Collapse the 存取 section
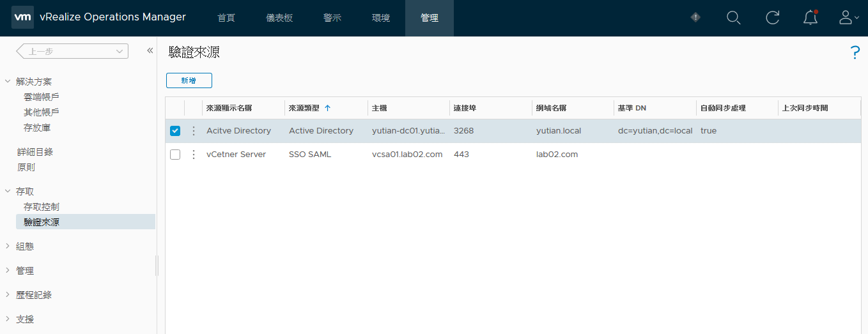Screen dimensions: 868x334 [8, 192]
